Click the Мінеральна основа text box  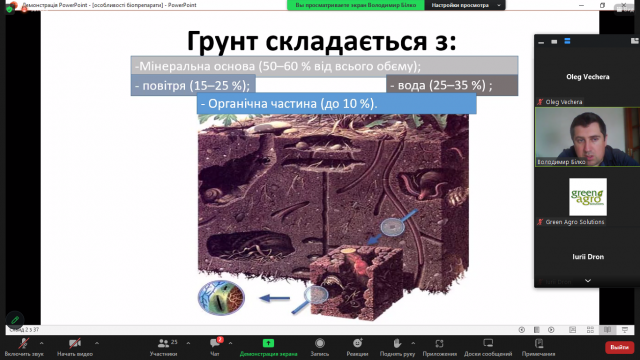tap(324, 66)
